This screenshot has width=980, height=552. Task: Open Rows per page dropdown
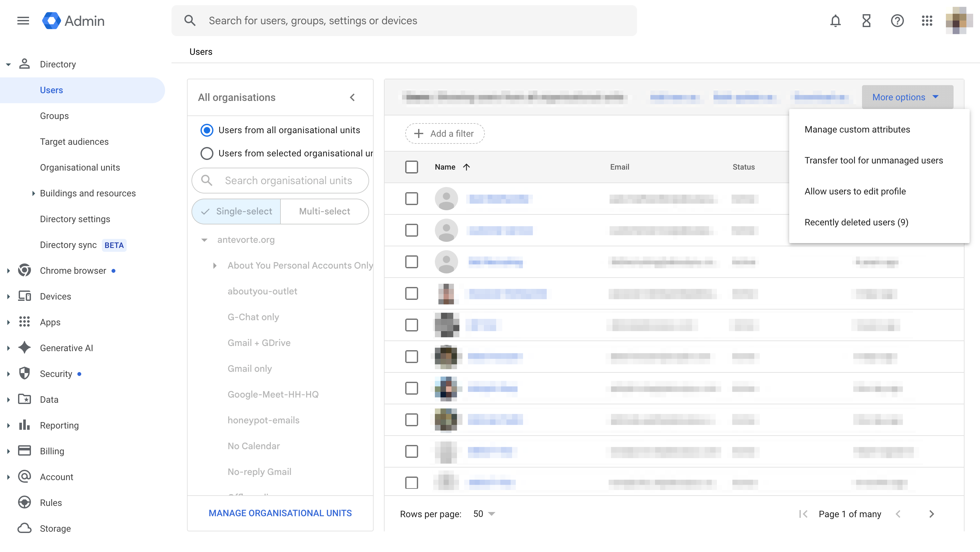(484, 514)
